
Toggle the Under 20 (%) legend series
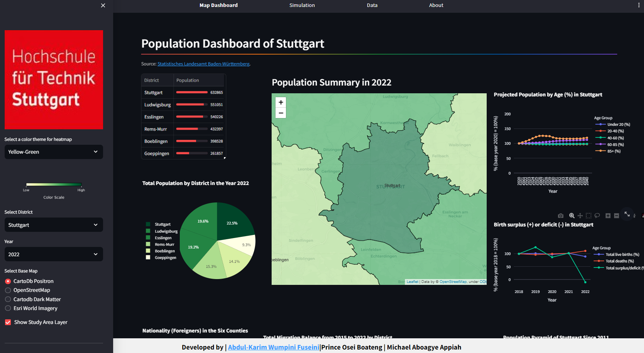click(613, 125)
